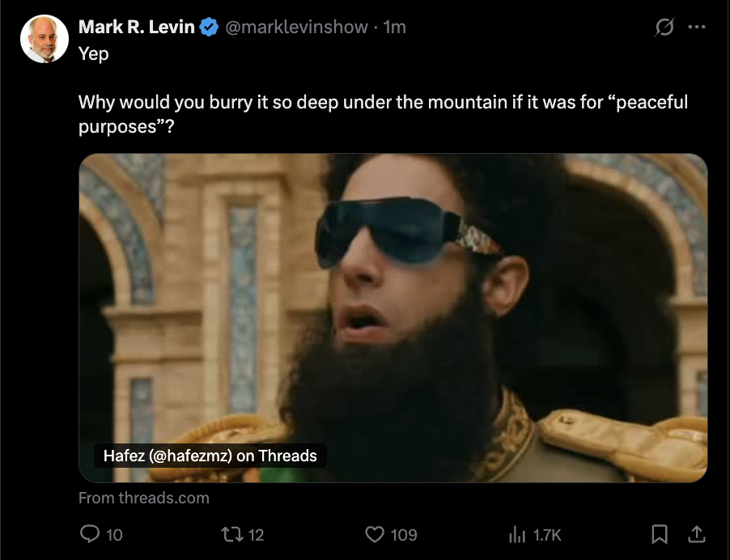The image size is (730, 560).
Task: Open view analytics bar-chart icon
Action: (x=517, y=534)
